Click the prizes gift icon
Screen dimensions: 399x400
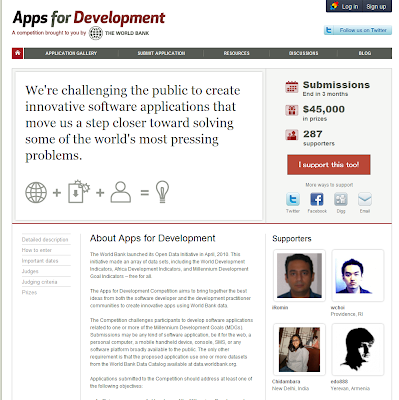pyautogui.click(x=292, y=110)
